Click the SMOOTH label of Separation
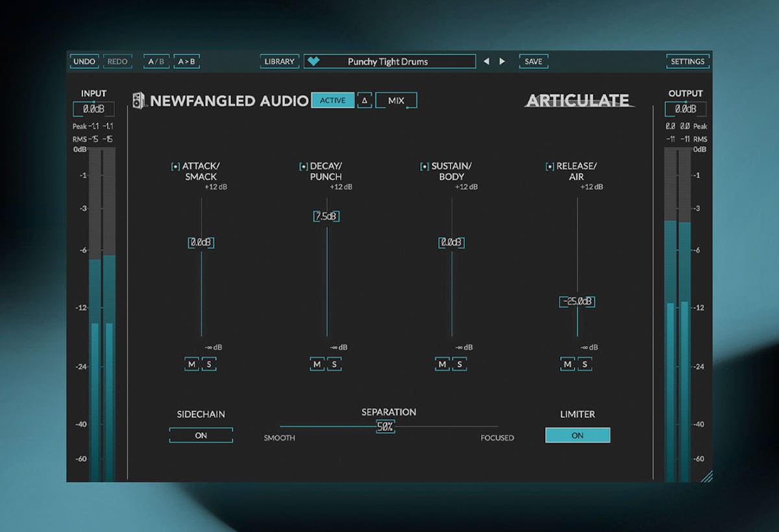The height and width of the screenshot is (532, 779). tap(279, 438)
